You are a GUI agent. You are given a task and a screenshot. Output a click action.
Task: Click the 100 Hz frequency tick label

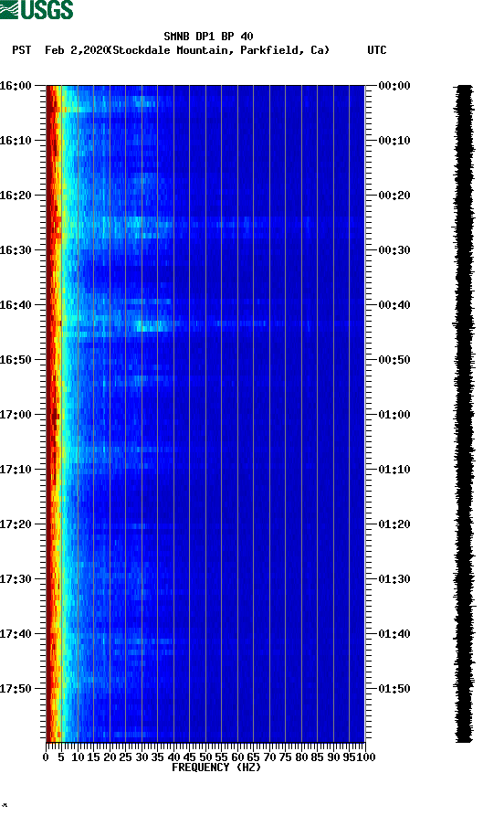(366, 757)
